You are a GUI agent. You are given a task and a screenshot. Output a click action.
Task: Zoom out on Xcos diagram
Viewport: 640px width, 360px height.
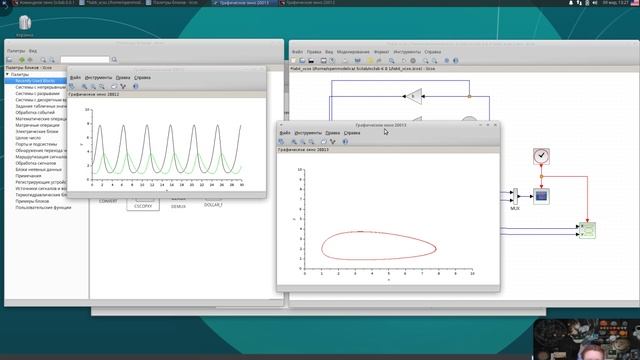coord(434,61)
